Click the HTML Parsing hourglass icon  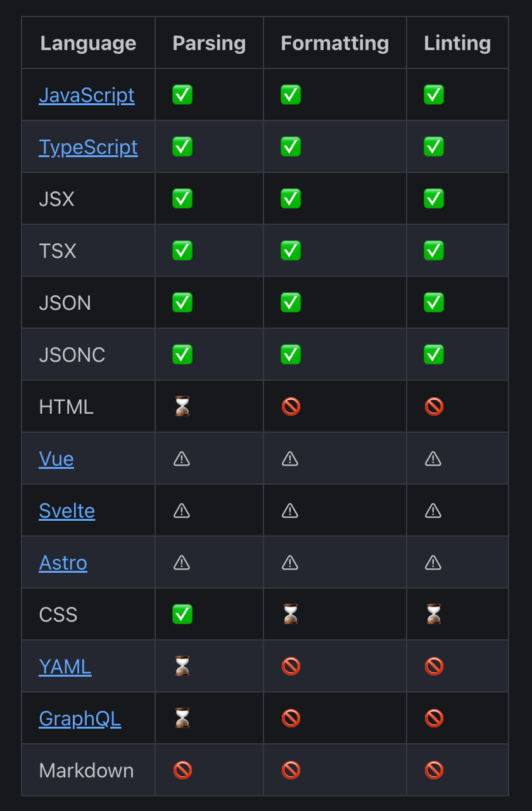point(182,407)
